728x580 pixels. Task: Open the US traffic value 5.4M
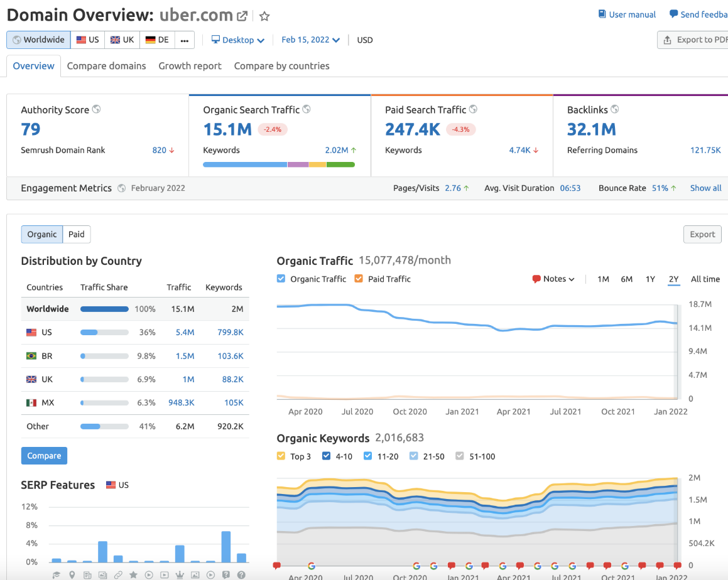pyautogui.click(x=185, y=332)
